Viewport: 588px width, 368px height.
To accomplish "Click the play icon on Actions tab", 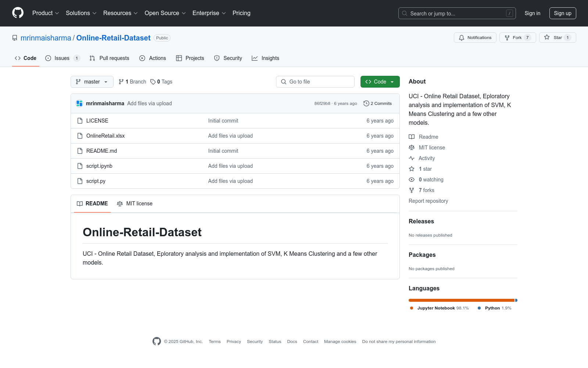I will [142, 58].
